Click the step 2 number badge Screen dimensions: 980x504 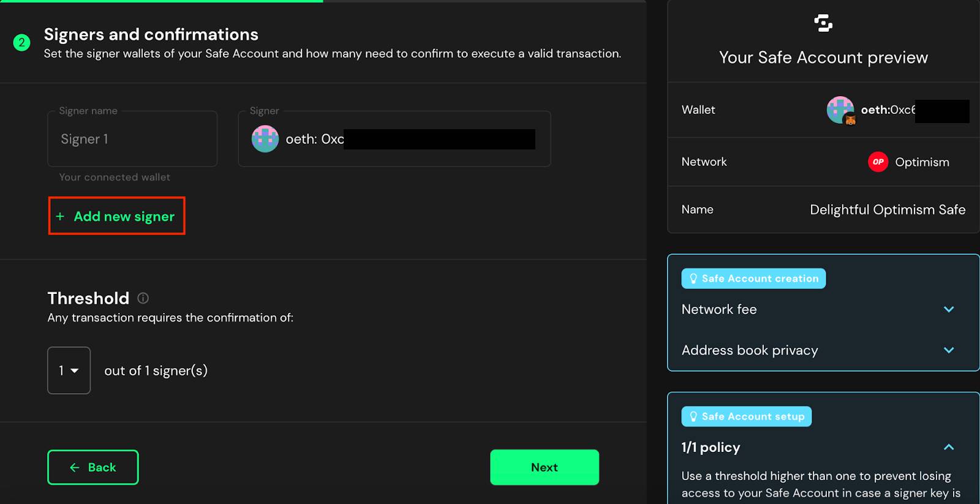click(x=21, y=42)
